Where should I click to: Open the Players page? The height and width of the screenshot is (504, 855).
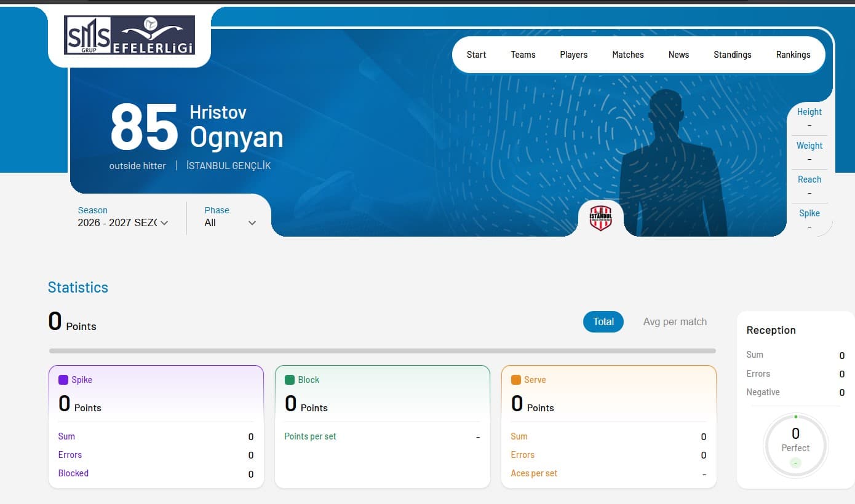(x=574, y=55)
